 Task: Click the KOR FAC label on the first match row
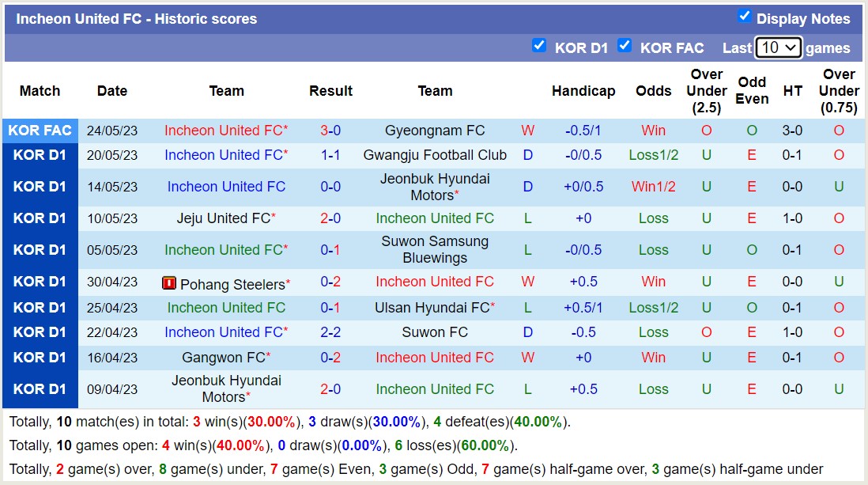tap(40, 130)
